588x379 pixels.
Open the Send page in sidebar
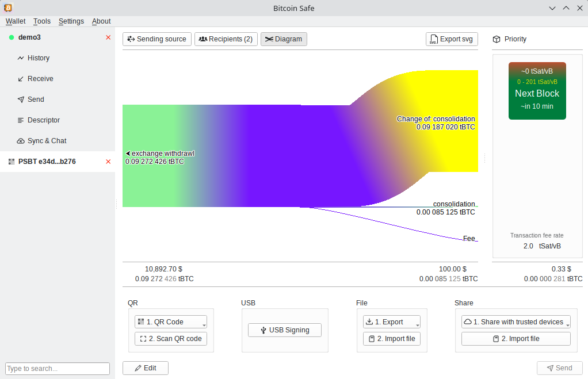(x=35, y=99)
